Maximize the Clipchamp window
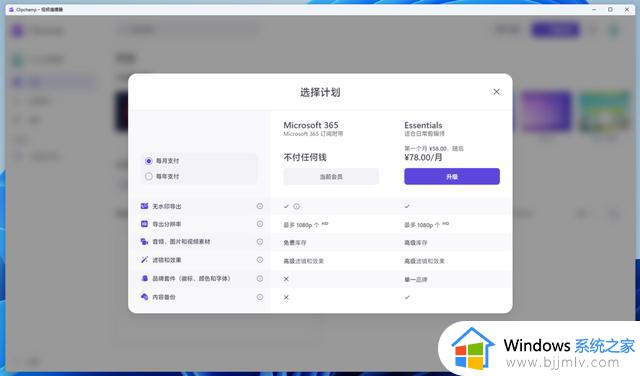This screenshot has width=640, height=376. [610, 9]
